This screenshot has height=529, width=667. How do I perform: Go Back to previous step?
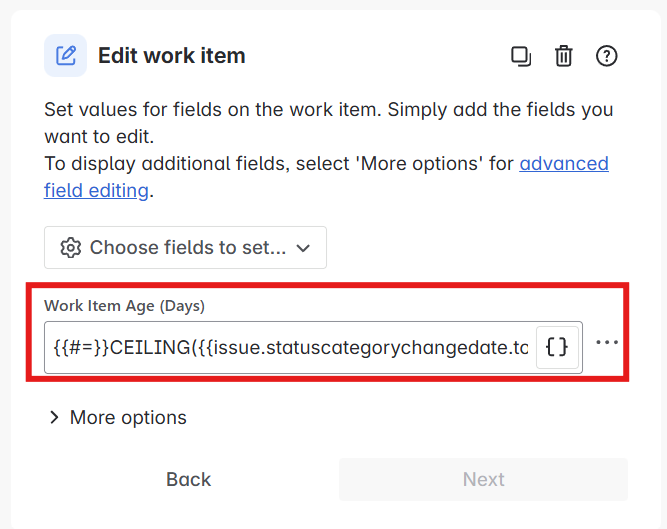pyautogui.click(x=188, y=479)
